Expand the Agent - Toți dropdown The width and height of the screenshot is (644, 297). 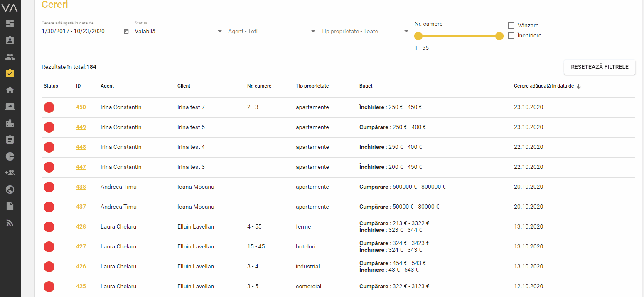click(x=272, y=32)
